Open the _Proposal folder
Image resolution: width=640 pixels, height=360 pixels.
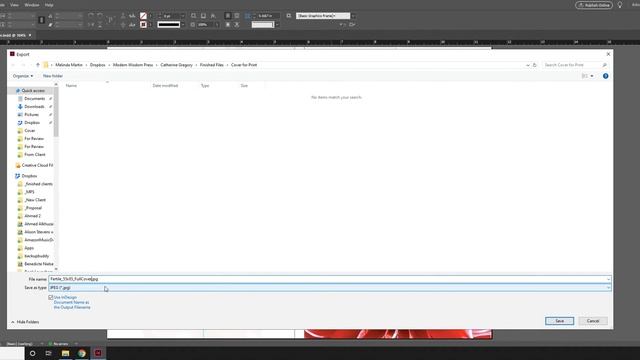coord(33,208)
